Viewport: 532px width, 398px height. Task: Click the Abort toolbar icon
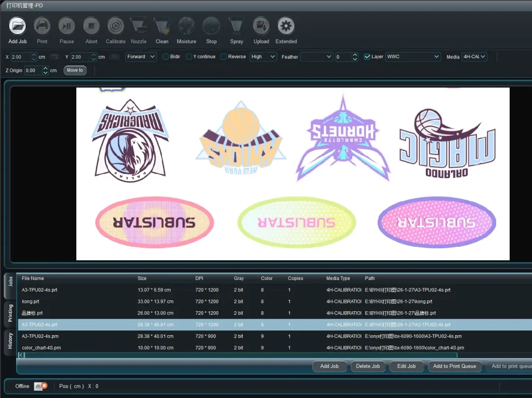(x=91, y=25)
